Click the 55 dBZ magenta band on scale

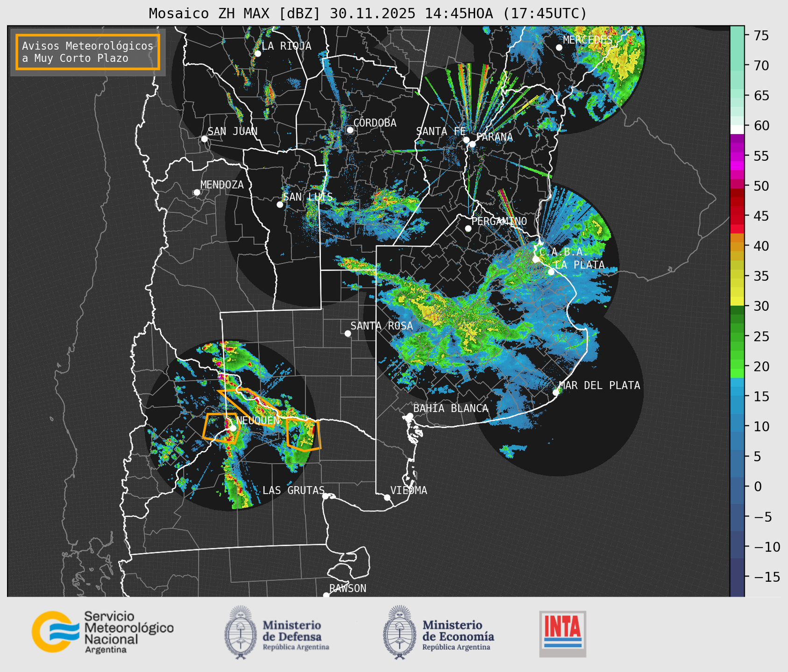(737, 156)
